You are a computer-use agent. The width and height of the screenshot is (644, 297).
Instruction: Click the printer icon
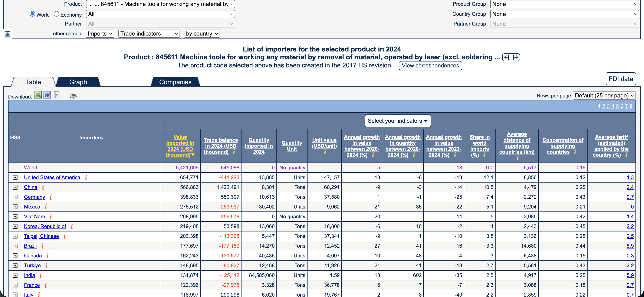tap(73, 96)
